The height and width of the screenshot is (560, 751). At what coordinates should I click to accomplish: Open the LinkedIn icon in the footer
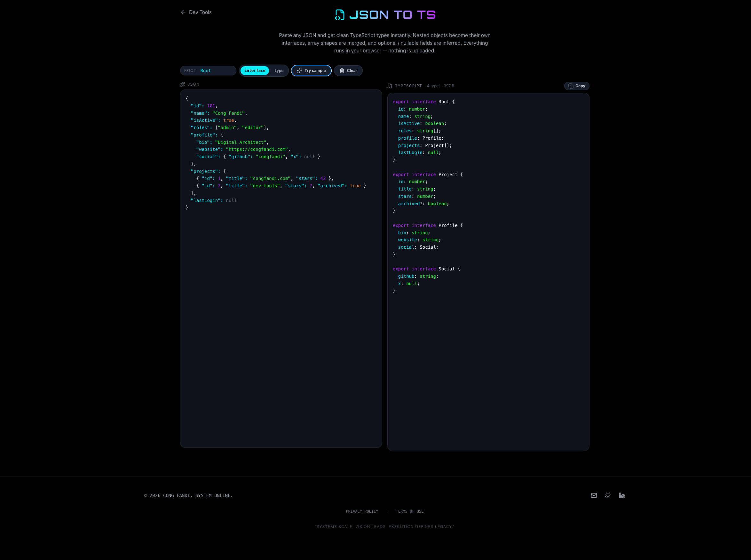pos(622,495)
